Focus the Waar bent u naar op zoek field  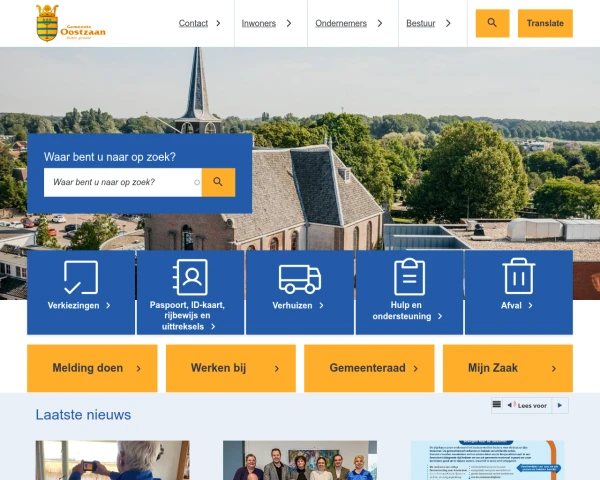pos(122,182)
